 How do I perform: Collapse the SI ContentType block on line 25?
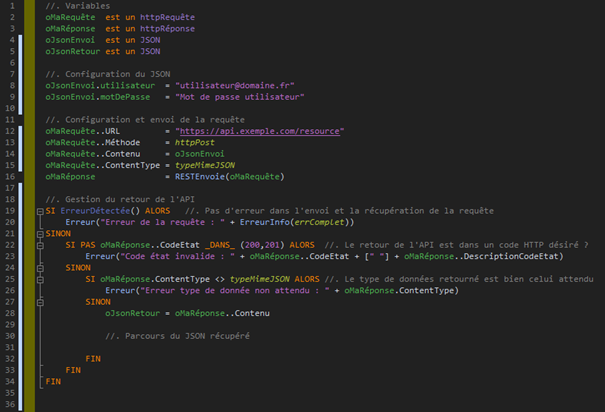[x=40, y=280]
